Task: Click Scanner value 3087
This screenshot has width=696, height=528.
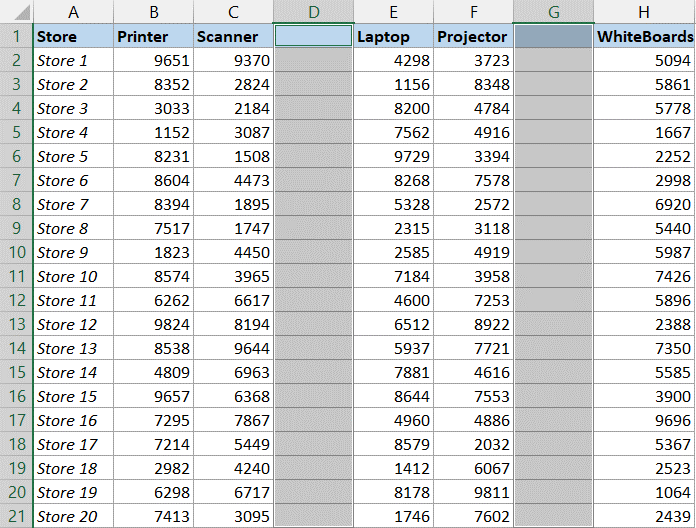Action: pos(233,132)
